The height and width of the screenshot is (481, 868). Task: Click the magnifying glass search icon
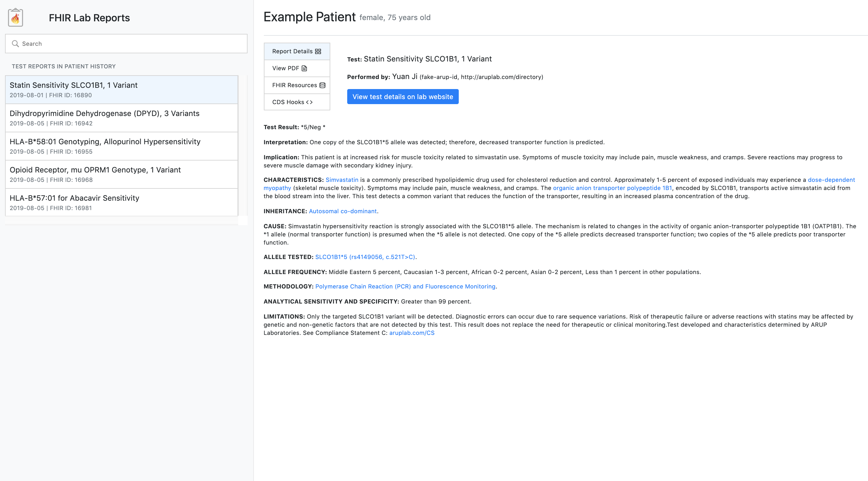[15, 44]
